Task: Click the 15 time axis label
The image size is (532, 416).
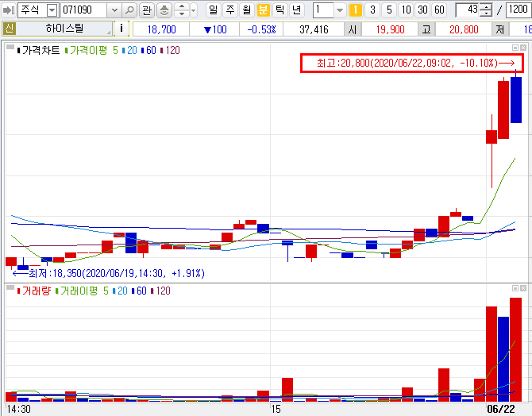Action: [x=276, y=409]
